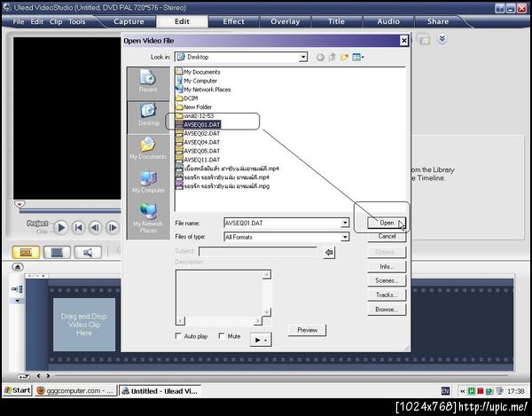Enable the Auto play checkbox
This screenshot has height=416, width=532.
178,336
